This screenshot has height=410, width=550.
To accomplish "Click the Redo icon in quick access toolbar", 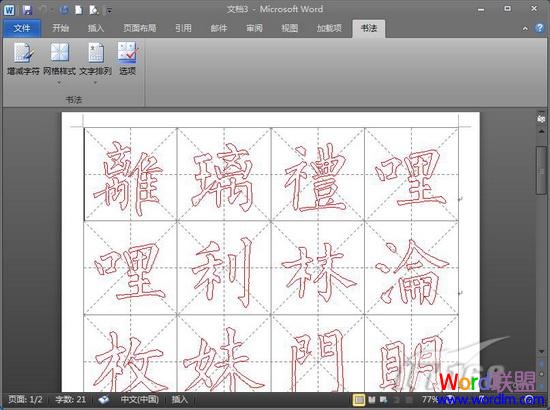I will pos(63,10).
